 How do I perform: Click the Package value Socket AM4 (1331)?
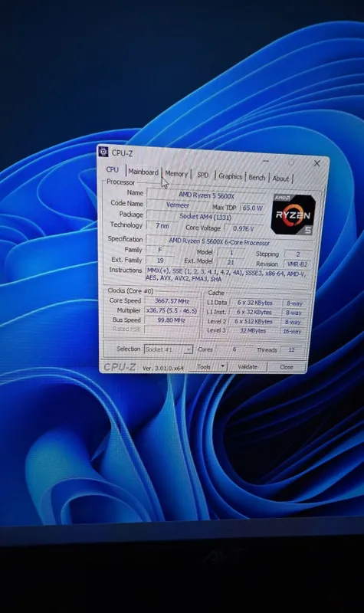[205, 216]
